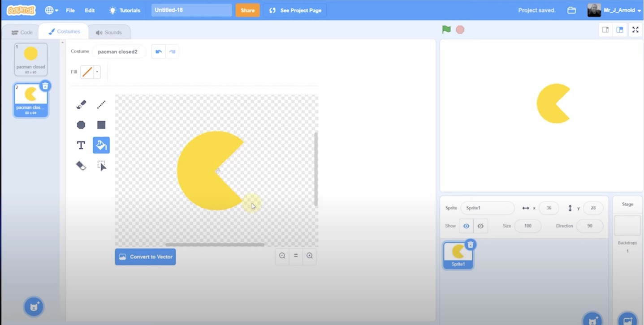Viewport: 644px width, 325px height.
Task: Select the Text tool
Action: tap(81, 145)
